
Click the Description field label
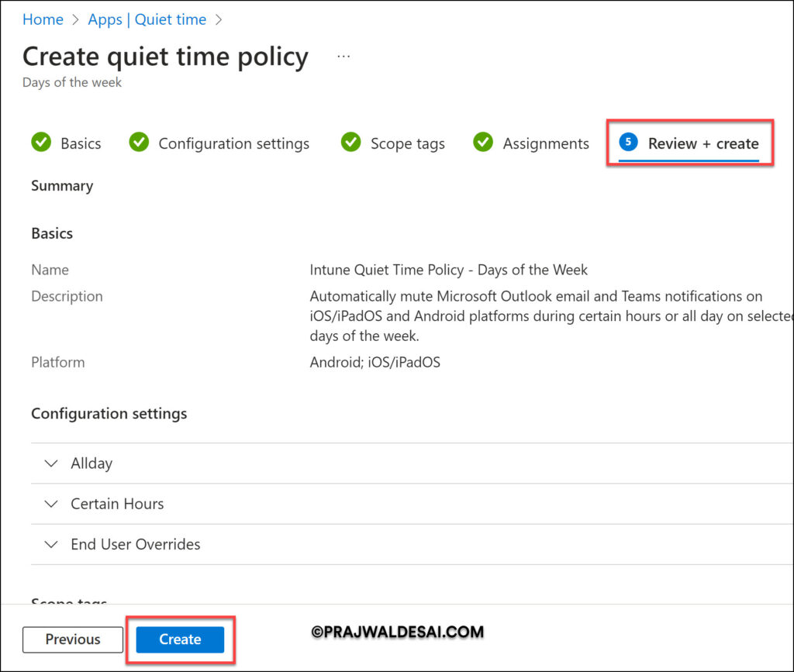pos(67,296)
